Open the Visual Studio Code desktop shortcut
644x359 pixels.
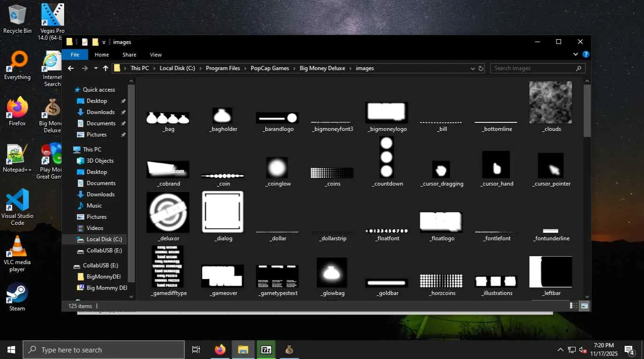point(17,207)
